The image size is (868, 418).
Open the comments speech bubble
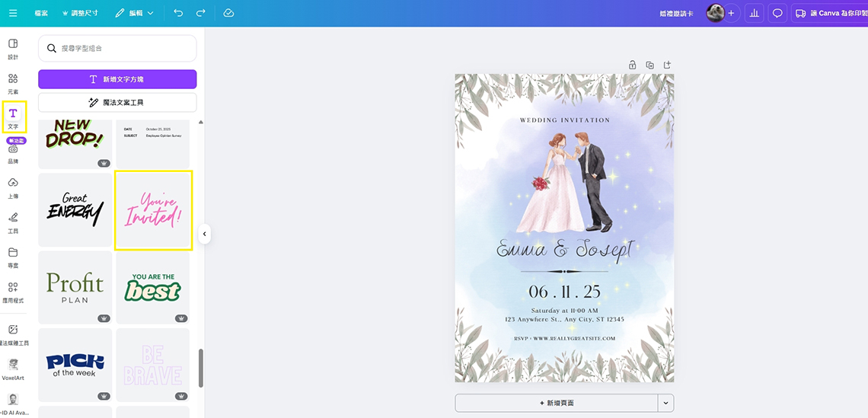pos(777,13)
